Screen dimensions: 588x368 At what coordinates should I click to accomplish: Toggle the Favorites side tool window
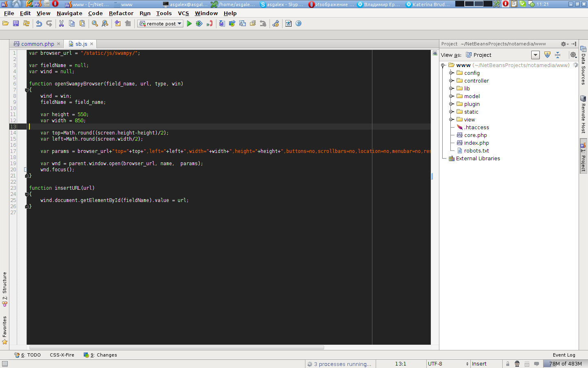click(4, 330)
